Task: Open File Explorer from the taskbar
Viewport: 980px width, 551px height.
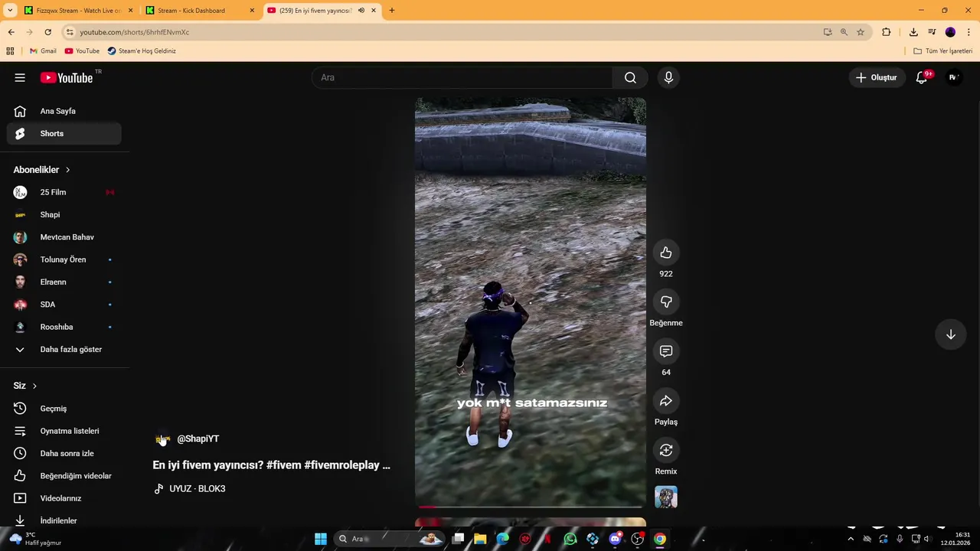Action: coord(480,539)
